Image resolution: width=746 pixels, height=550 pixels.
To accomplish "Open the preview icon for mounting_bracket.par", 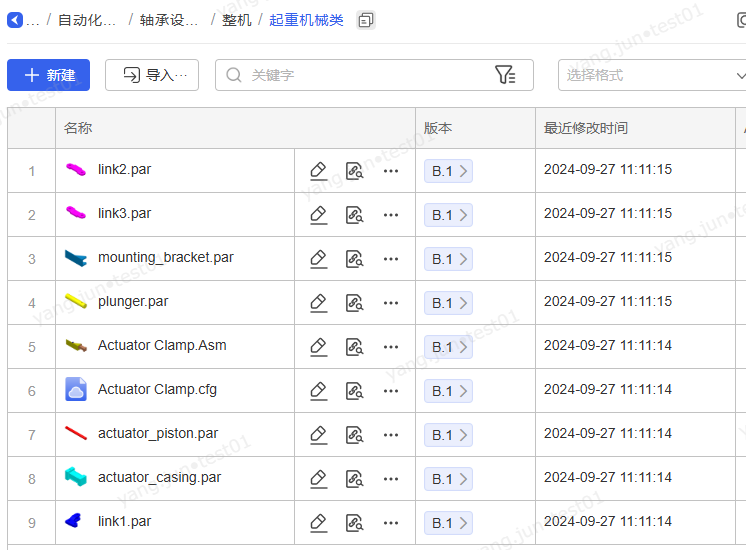I will (x=354, y=259).
